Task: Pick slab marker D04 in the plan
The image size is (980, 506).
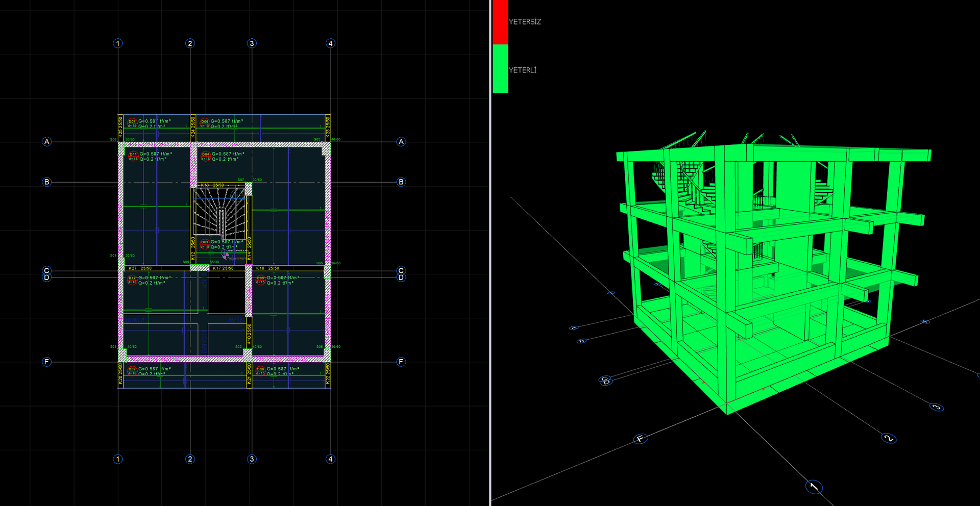Action: [205, 155]
